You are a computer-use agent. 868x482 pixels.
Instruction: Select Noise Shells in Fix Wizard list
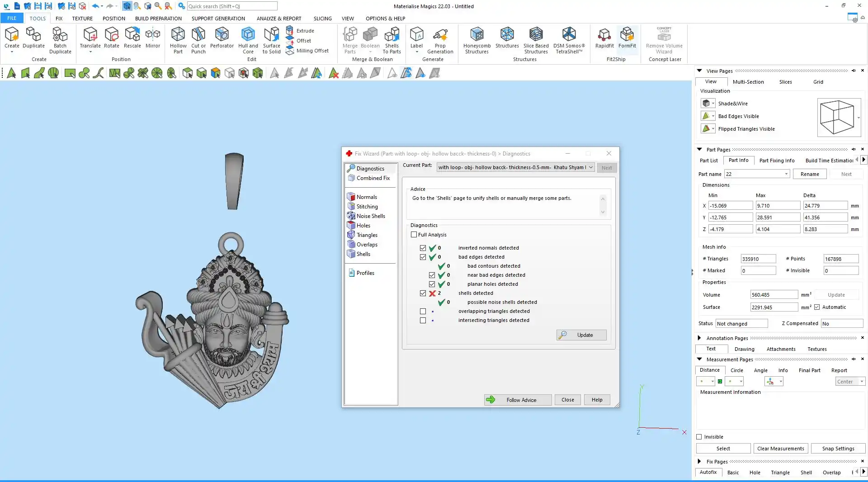coord(370,216)
